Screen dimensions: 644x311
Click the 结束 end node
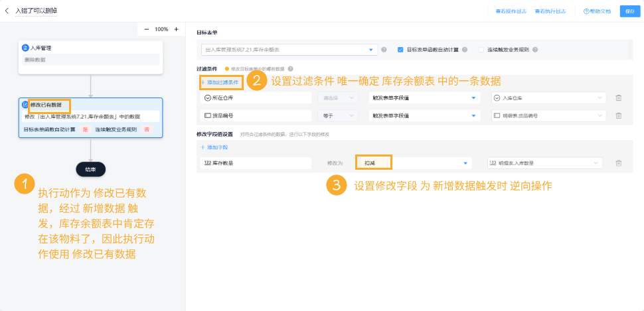[x=91, y=170]
